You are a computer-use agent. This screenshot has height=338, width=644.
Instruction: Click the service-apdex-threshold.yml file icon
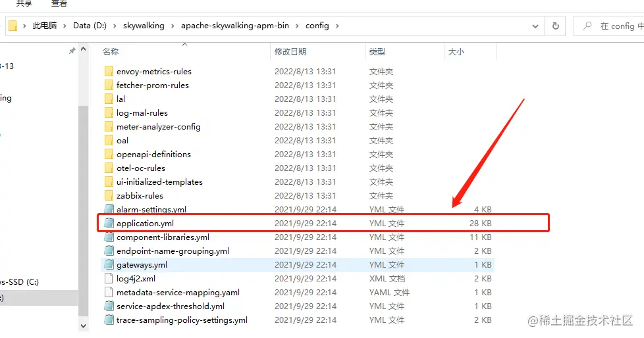[109, 306]
